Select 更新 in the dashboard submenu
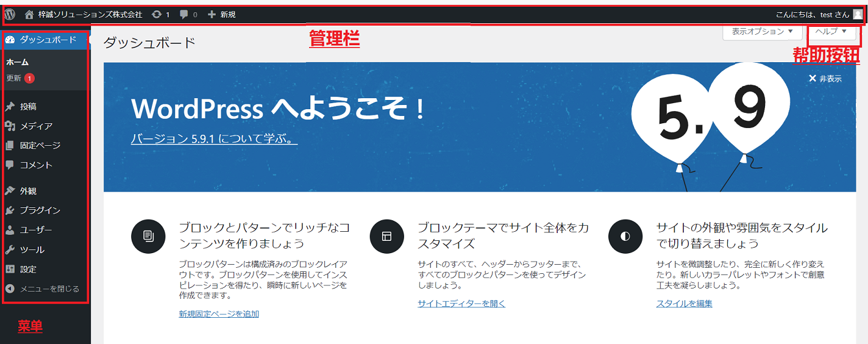 coord(14,78)
